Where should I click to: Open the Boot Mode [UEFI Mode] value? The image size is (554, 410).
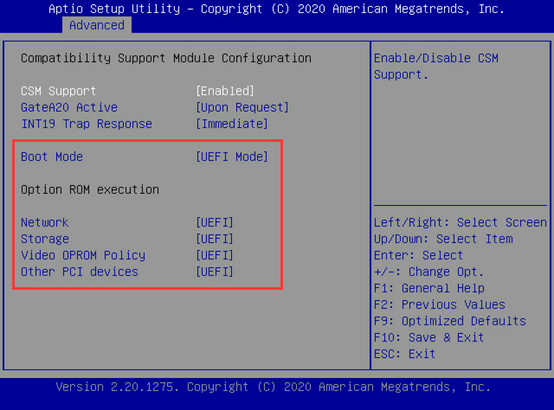pos(232,157)
